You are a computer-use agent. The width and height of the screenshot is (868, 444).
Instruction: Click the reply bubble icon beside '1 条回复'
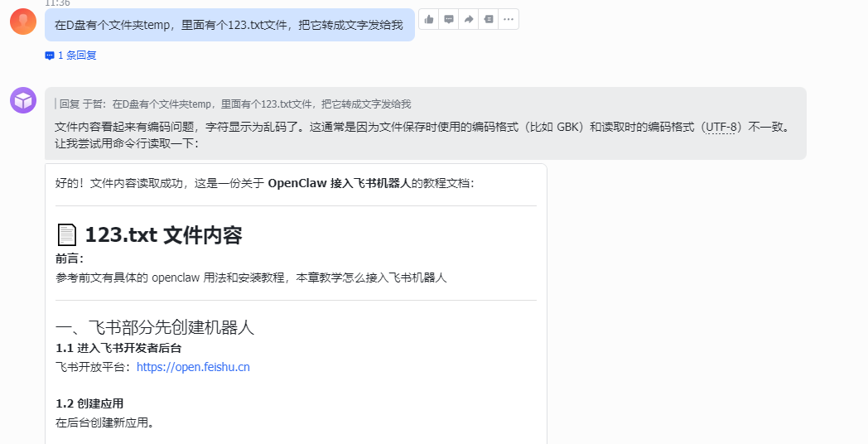coord(50,55)
